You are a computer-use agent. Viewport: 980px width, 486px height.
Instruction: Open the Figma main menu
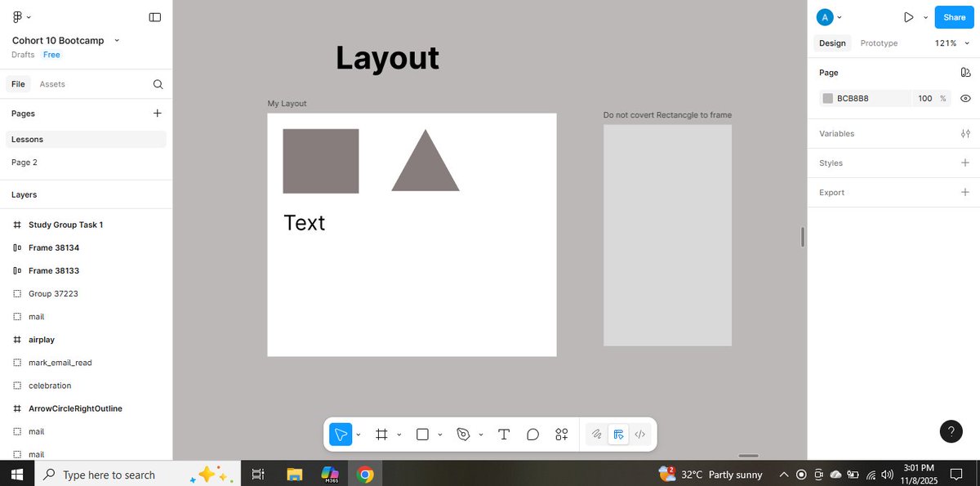point(18,16)
